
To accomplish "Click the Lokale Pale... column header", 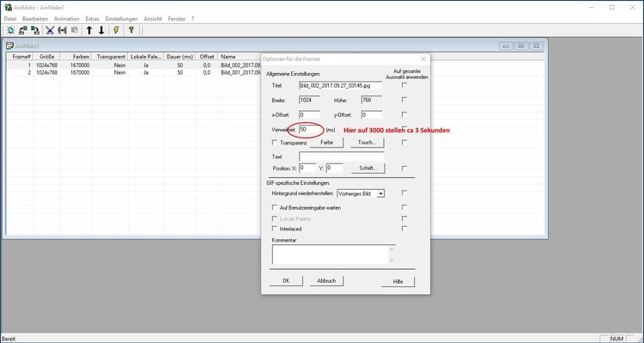I will (146, 57).
